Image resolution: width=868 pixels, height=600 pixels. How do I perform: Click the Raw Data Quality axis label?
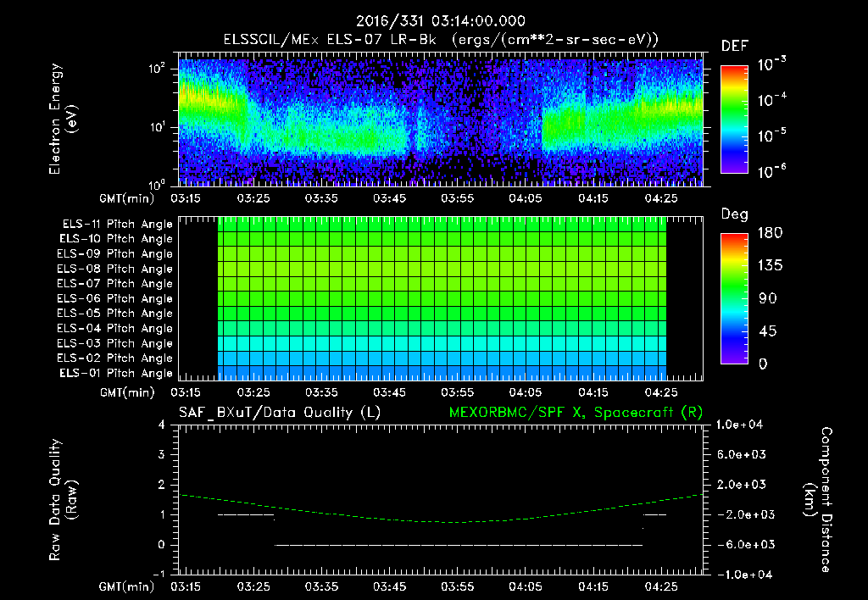click(x=63, y=500)
